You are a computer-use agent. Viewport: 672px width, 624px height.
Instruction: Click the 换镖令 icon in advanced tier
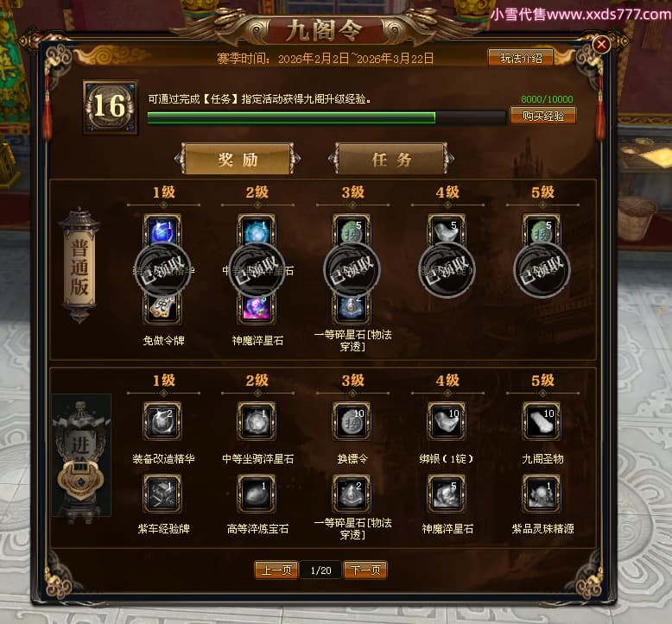352,421
